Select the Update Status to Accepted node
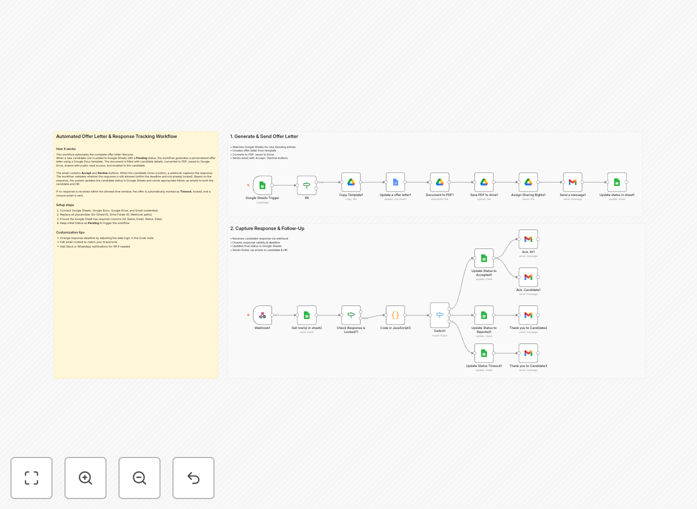Image resolution: width=697 pixels, height=509 pixels. point(484,258)
